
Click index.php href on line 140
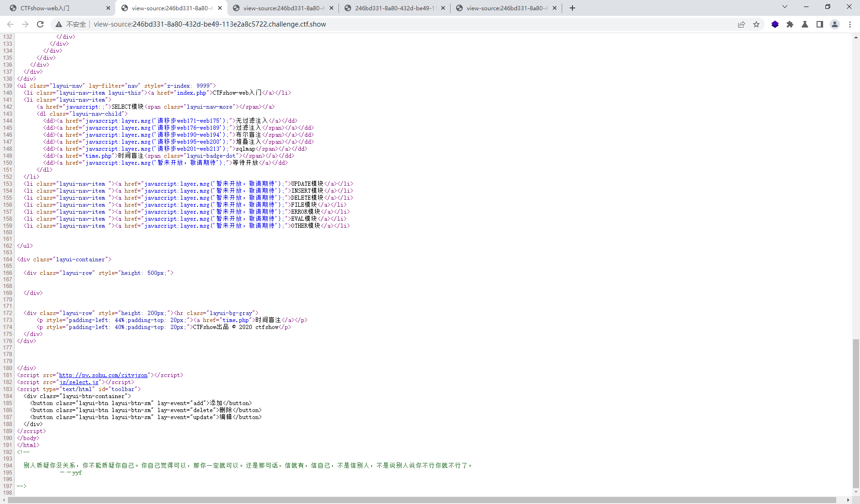[x=191, y=93]
